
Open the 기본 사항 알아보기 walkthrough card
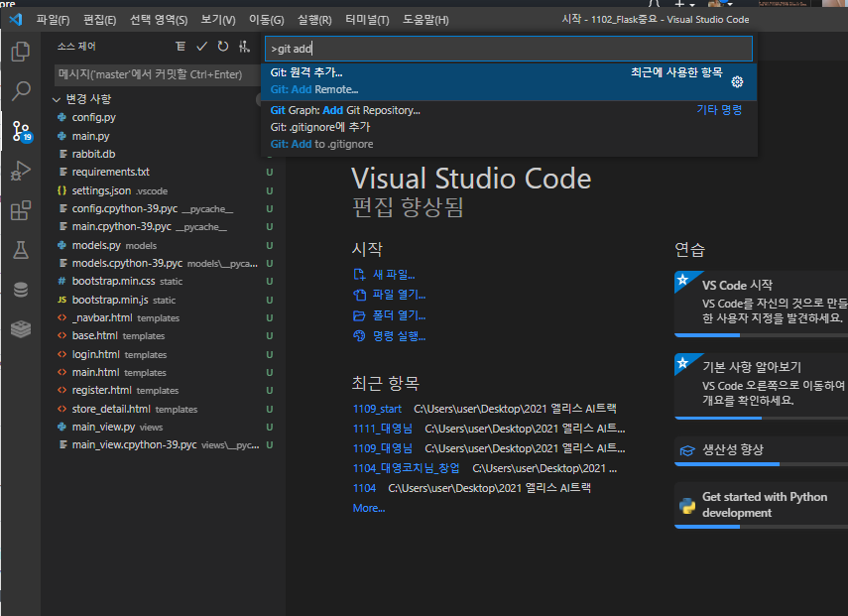click(762, 386)
